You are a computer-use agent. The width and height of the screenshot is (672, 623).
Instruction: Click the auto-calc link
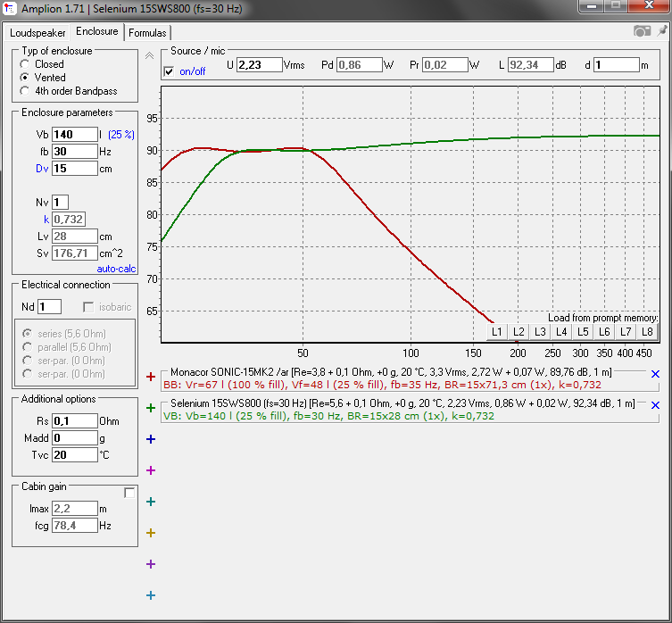116,269
